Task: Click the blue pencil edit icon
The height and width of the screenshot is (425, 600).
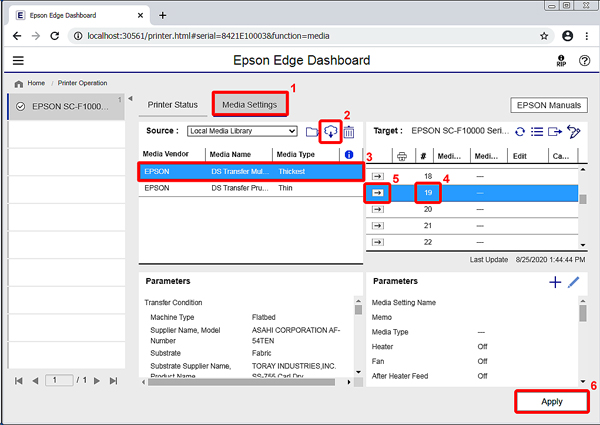Action: pyautogui.click(x=573, y=282)
